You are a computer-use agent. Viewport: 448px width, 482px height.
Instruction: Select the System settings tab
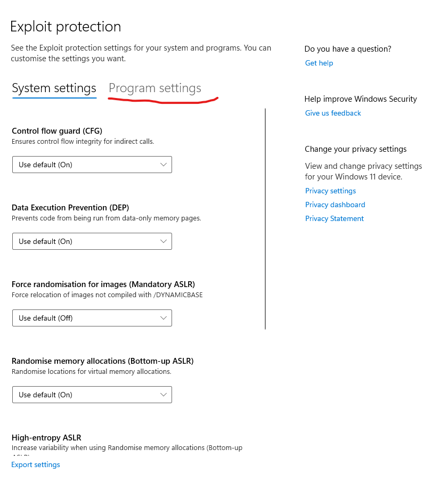(x=54, y=88)
